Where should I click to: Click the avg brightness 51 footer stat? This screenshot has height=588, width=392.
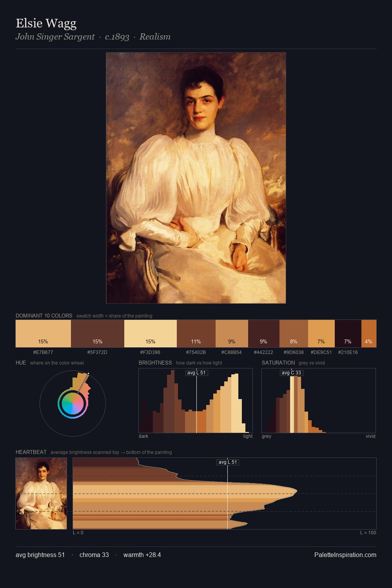40,555
